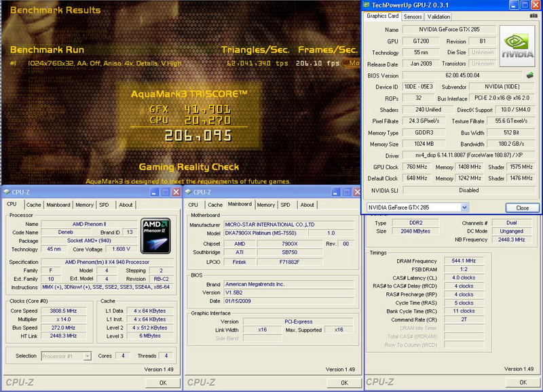Minimize the GPU-Z window

[514, 5]
